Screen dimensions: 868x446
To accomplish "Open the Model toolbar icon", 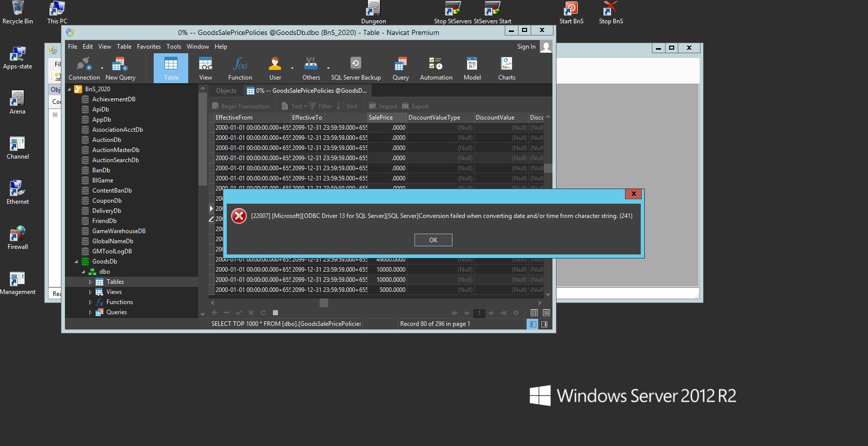I will click(472, 68).
